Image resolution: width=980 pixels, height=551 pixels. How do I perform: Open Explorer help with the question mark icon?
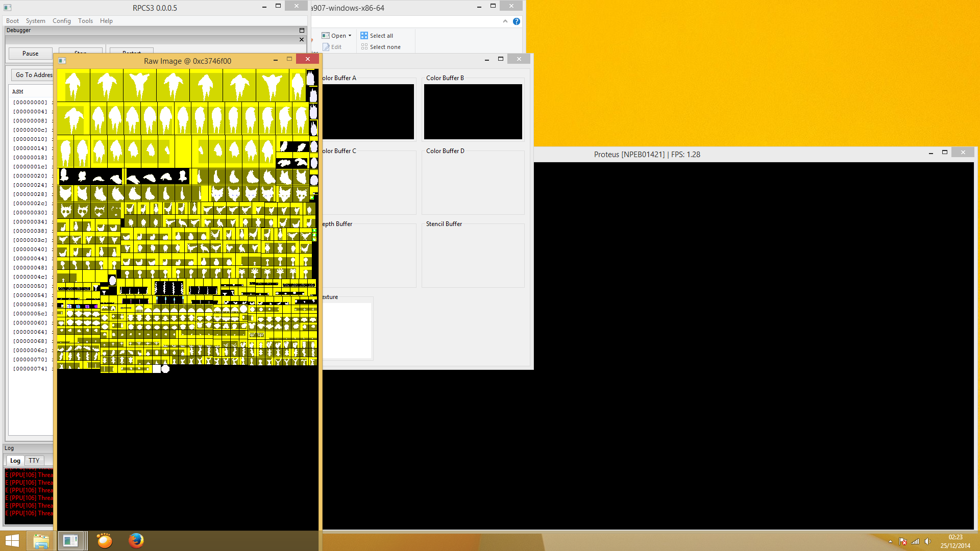click(x=517, y=21)
